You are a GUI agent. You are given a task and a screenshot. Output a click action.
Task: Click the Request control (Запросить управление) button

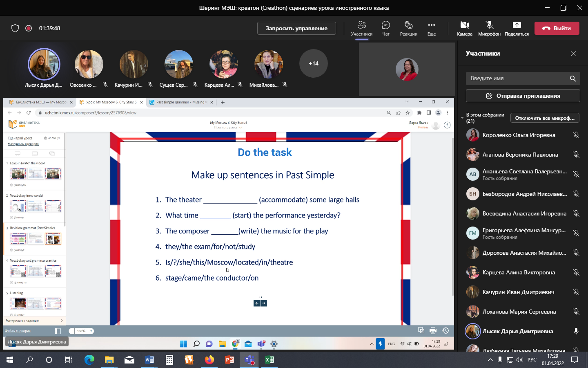[x=296, y=28]
